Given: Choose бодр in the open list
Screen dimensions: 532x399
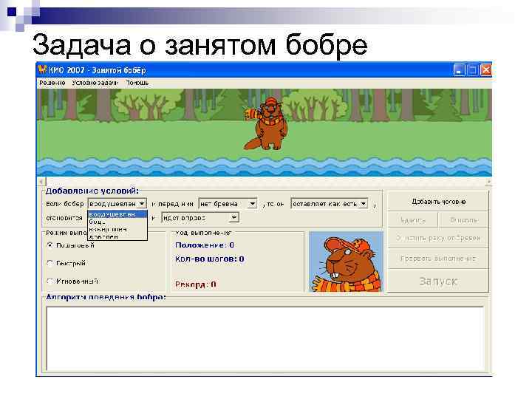Looking at the screenshot, I should point(117,222).
